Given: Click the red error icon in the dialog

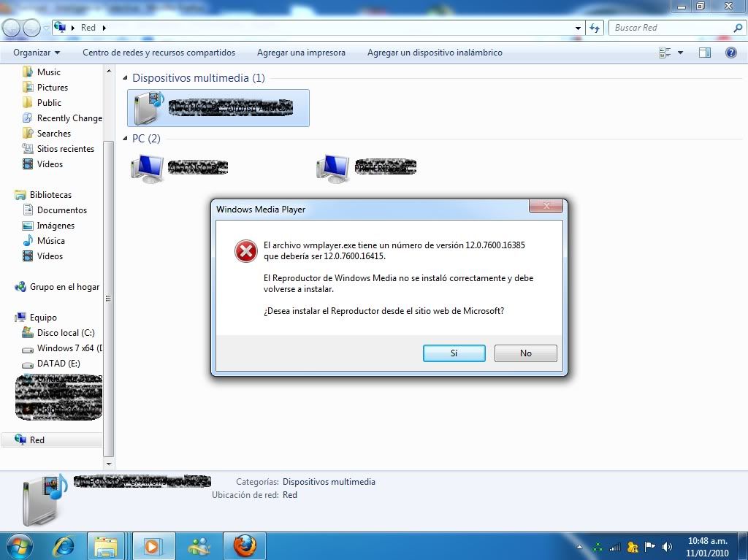Looking at the screenshot, I should [246, 251].
